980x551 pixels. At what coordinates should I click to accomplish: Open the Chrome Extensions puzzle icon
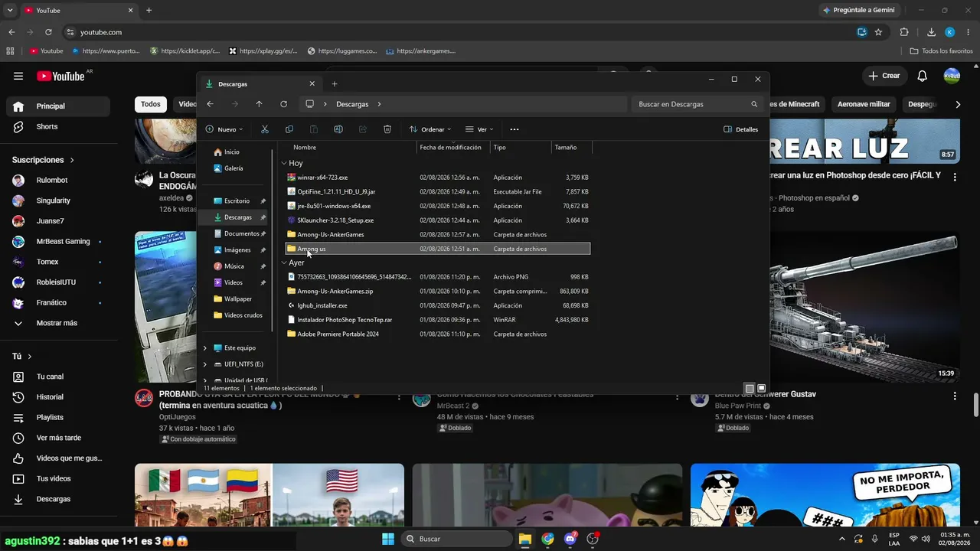tap(904, 32)
